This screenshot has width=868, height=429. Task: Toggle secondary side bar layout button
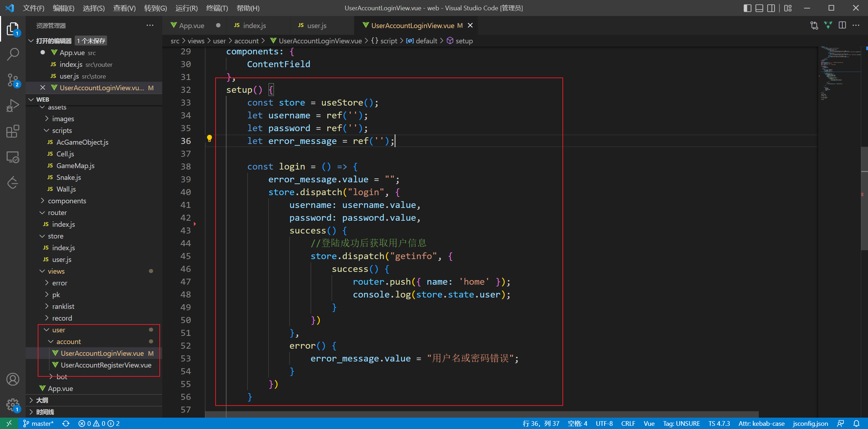click(771, 8)
